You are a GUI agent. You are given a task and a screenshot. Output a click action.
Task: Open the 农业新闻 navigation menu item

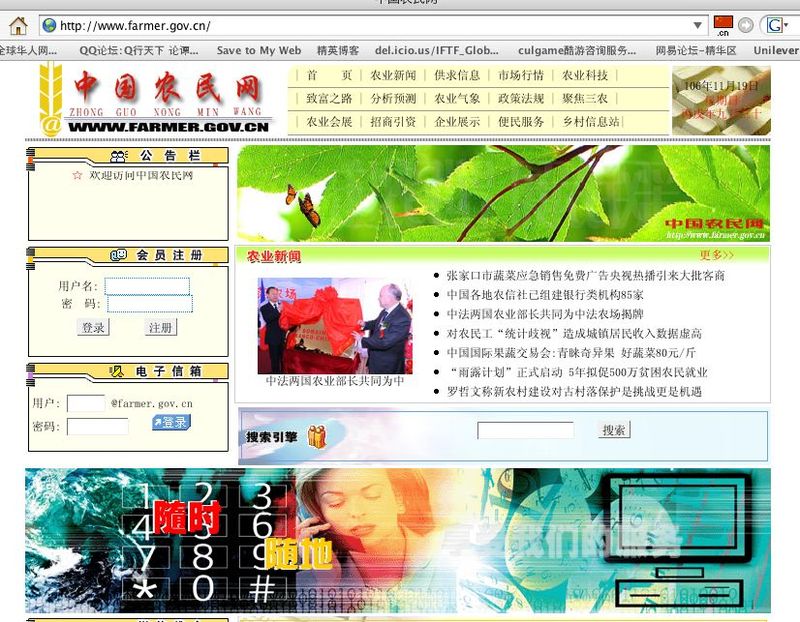pos(392,76)
